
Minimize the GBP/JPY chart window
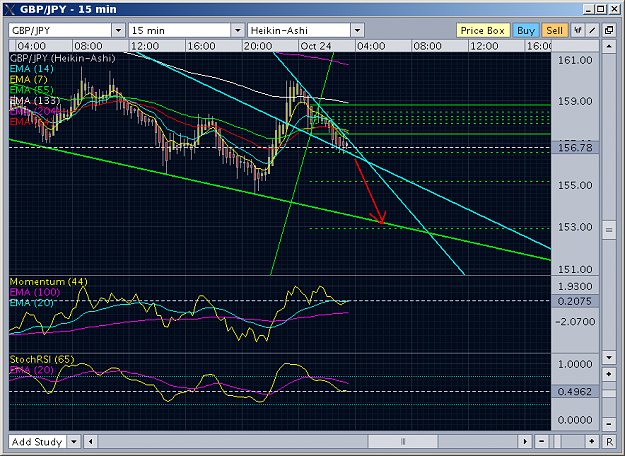coord(589,9)
